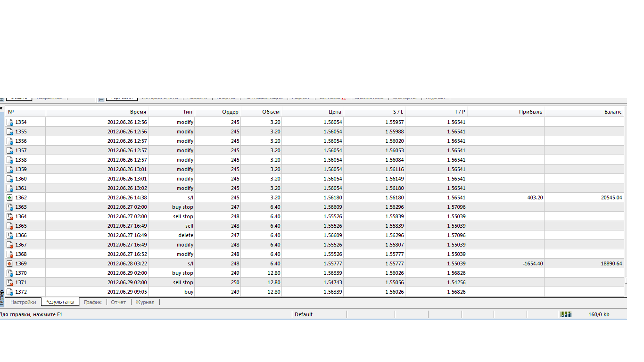The image size is (644, 362).
Task: Click the T / P column header
Action: 436,112
